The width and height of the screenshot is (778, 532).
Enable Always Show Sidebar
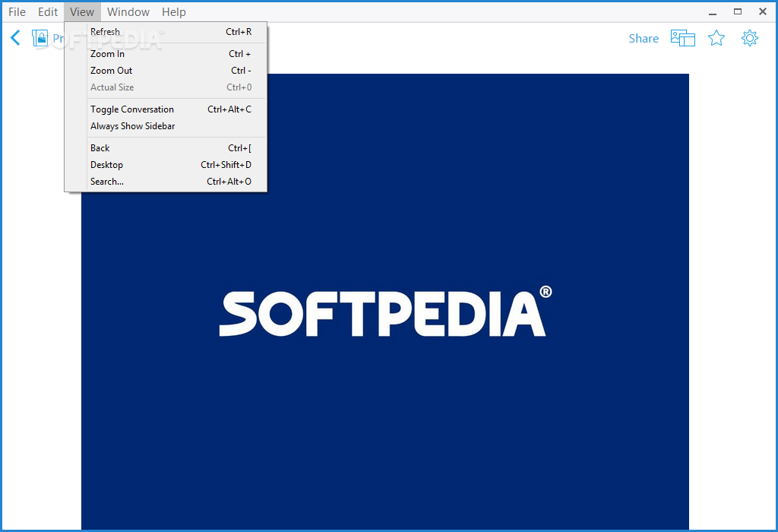(166, 126)
